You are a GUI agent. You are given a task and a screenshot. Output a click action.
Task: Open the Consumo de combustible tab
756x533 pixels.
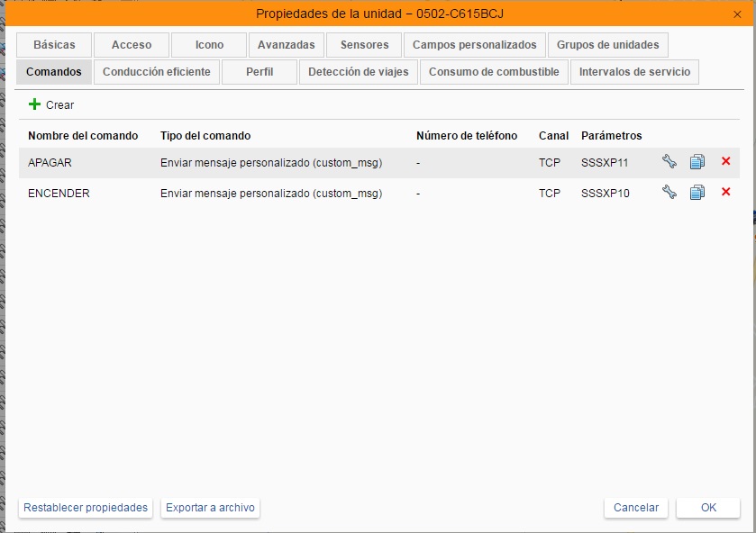[x=494, y=72]
